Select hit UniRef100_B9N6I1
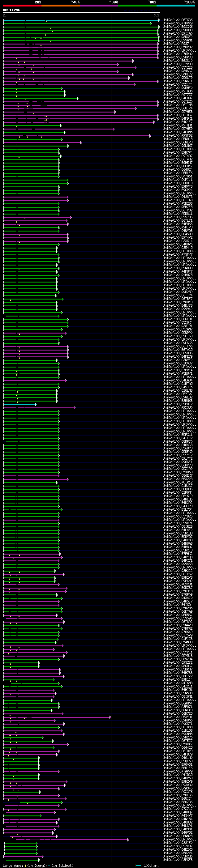Screen dimensions: 198x868 click(178, 81)
